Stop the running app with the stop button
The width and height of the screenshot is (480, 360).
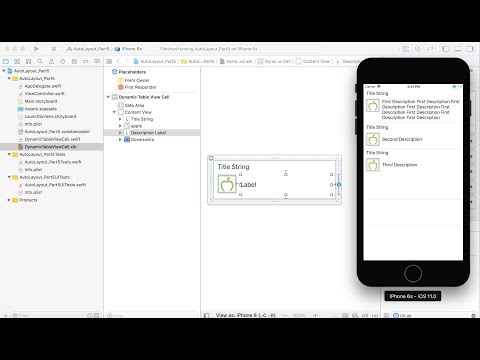(x=54, y=49)
